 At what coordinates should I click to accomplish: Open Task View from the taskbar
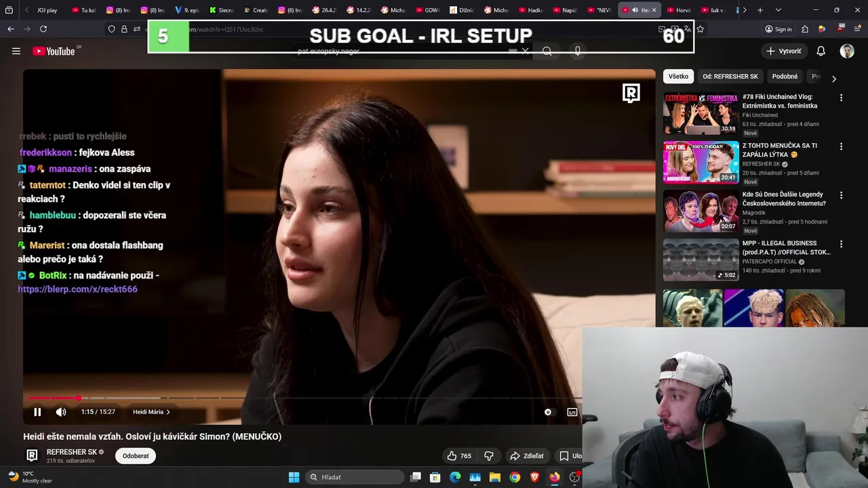416,477
